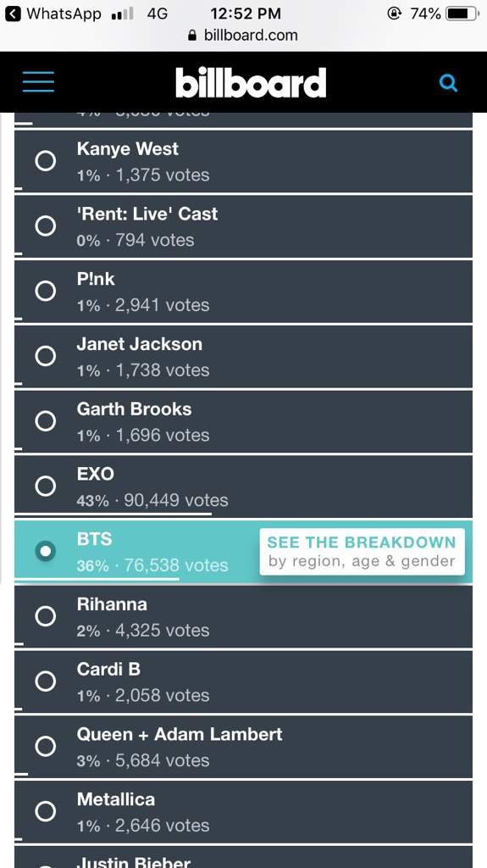
Task: Tap the billboard.com address bar
Action: (244, 36)
